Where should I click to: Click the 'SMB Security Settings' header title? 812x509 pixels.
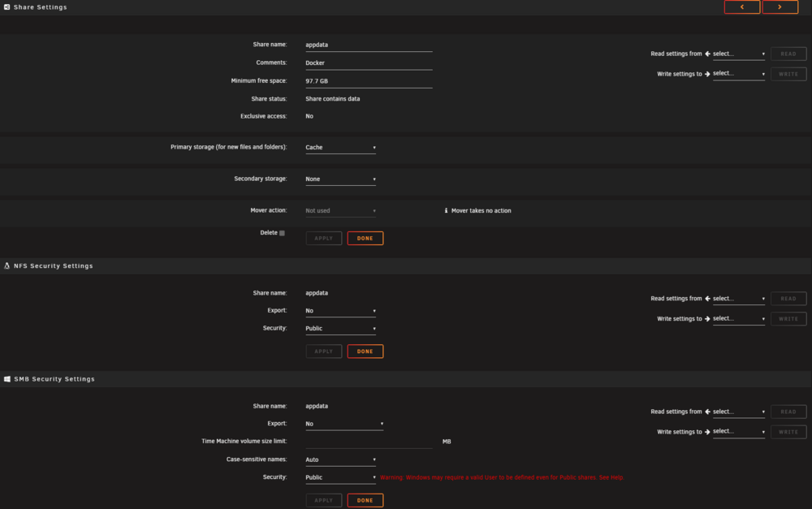[x=54, y=379]
